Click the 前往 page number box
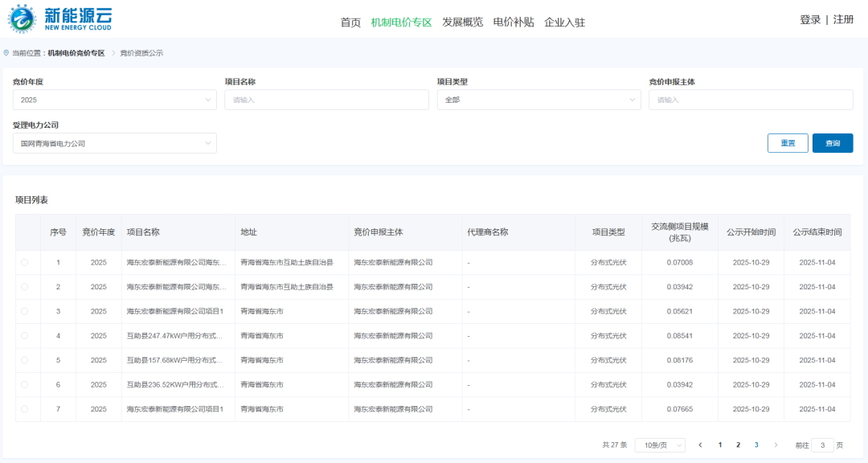The image size is (868, 463). [x=822, y=445]
